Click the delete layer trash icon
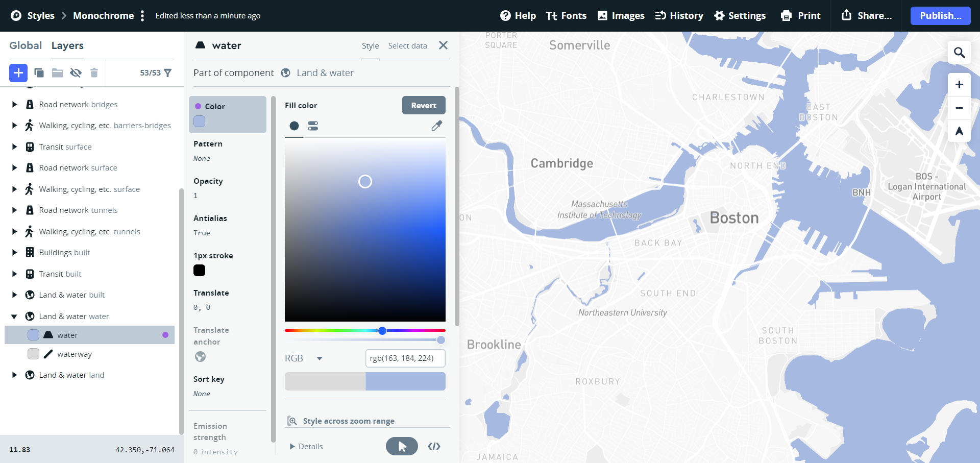Image resolution: width=980 pixels, height=463 pixels. click(94, 73)
